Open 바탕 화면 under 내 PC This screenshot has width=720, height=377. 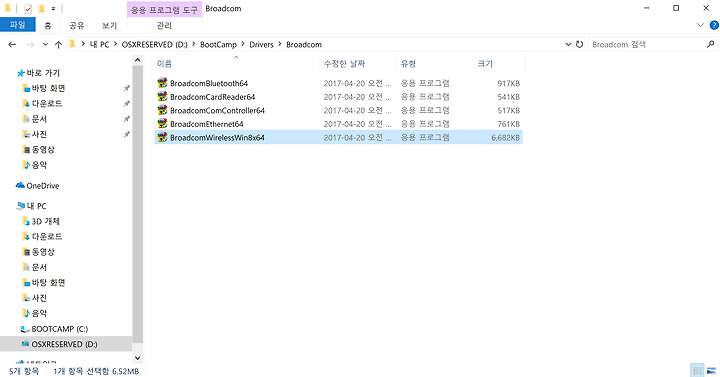click(44, 282)
